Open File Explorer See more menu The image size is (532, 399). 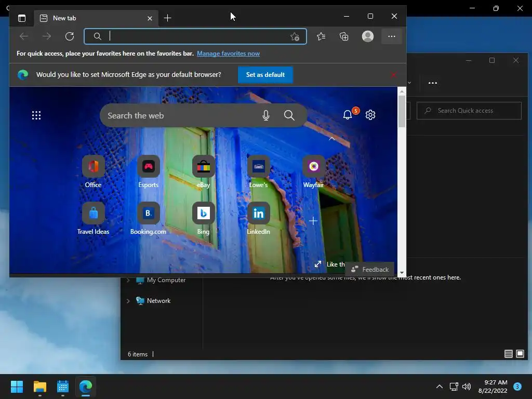pos(433,83)
